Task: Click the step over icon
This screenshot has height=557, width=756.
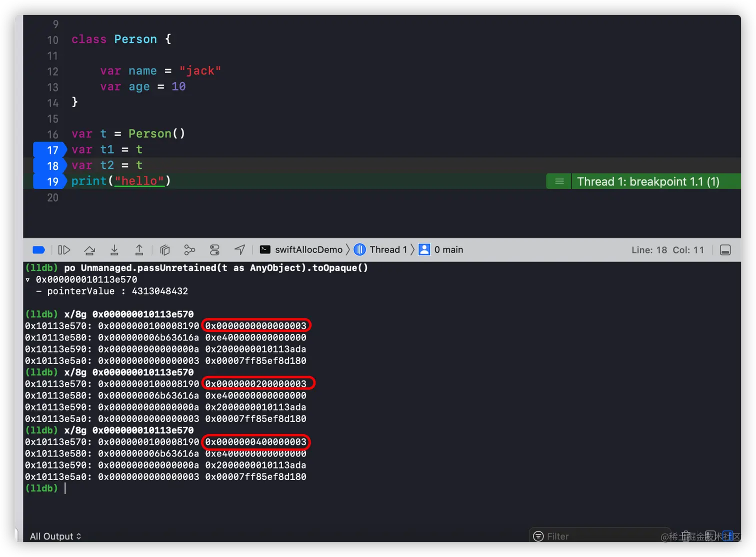Action: (x=89, y=250)
